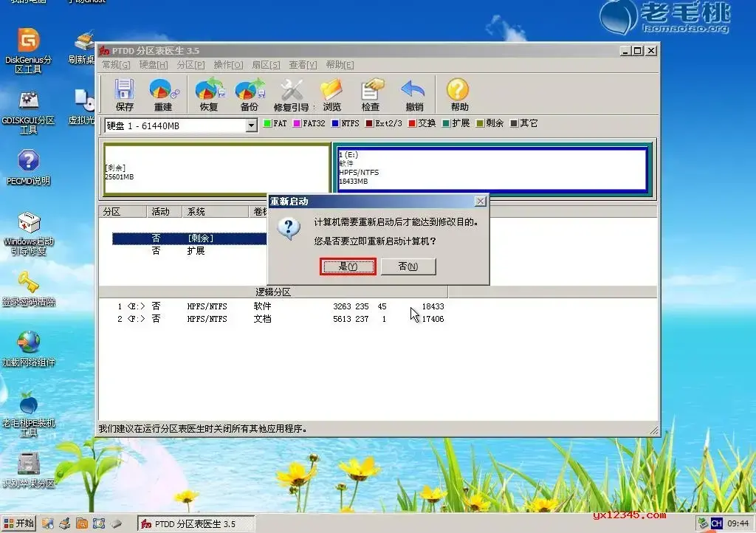
Task: Click the CH input language indicator
Action: [x=717, y=523]
